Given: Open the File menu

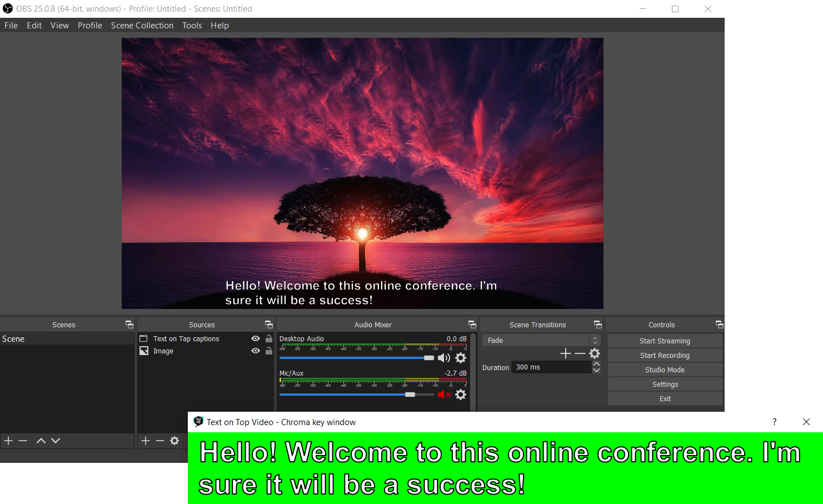Looking at the screenshot, I should pyautogui.click(x=11, y=26).
